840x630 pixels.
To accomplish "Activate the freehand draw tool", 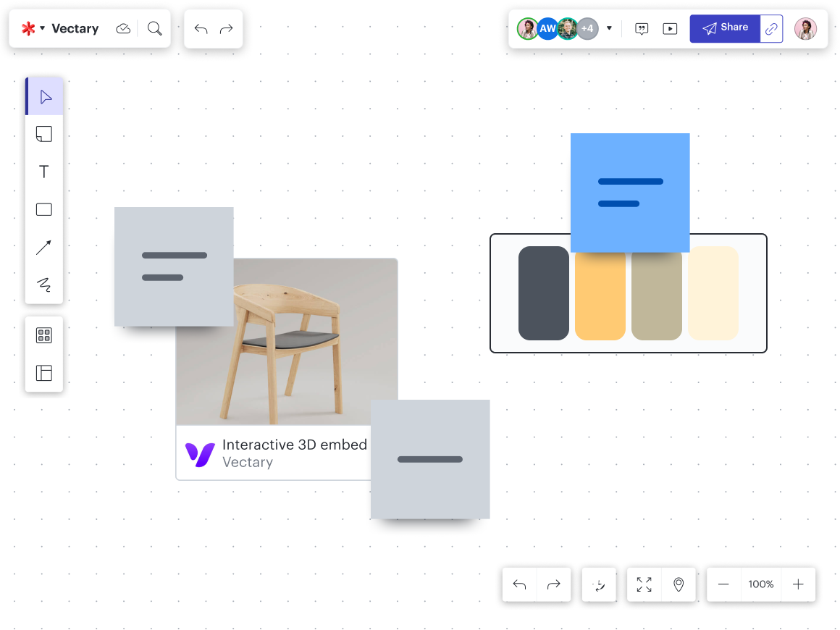I will 44,285.
